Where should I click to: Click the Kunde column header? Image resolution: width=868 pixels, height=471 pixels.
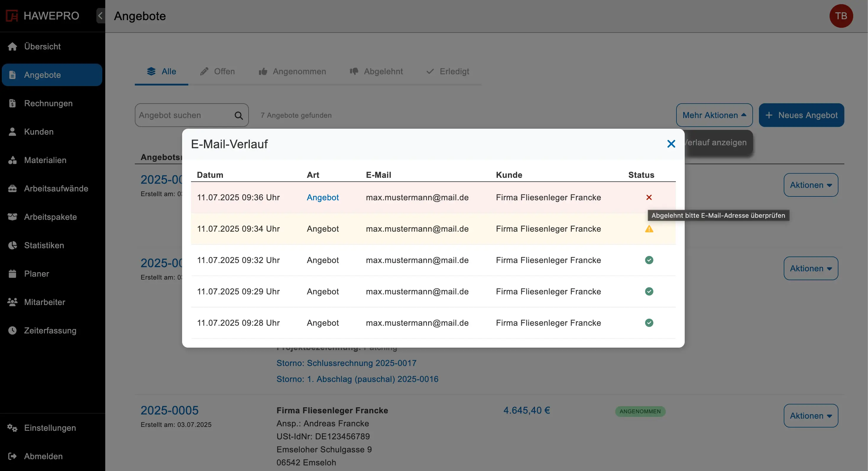pos(509,175)
